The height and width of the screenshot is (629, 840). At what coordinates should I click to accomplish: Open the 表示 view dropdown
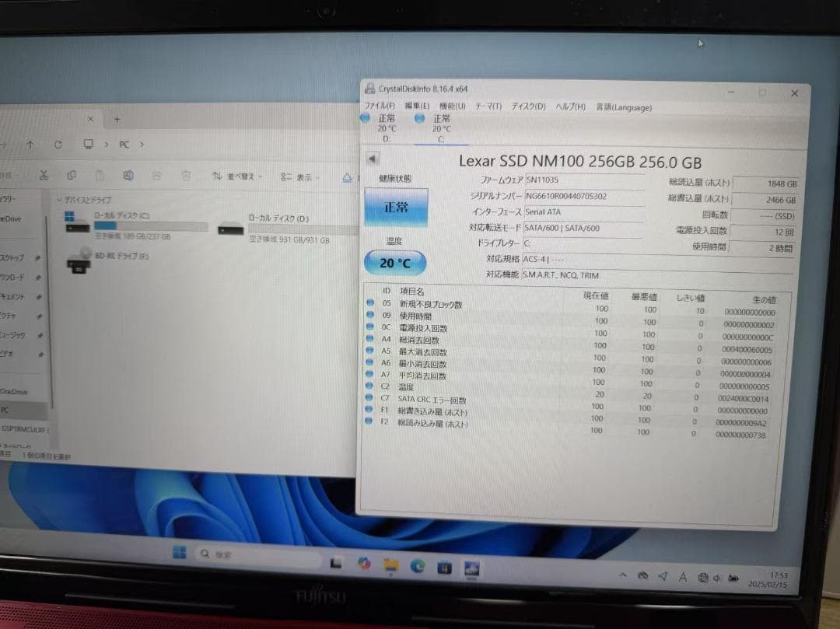303,176
